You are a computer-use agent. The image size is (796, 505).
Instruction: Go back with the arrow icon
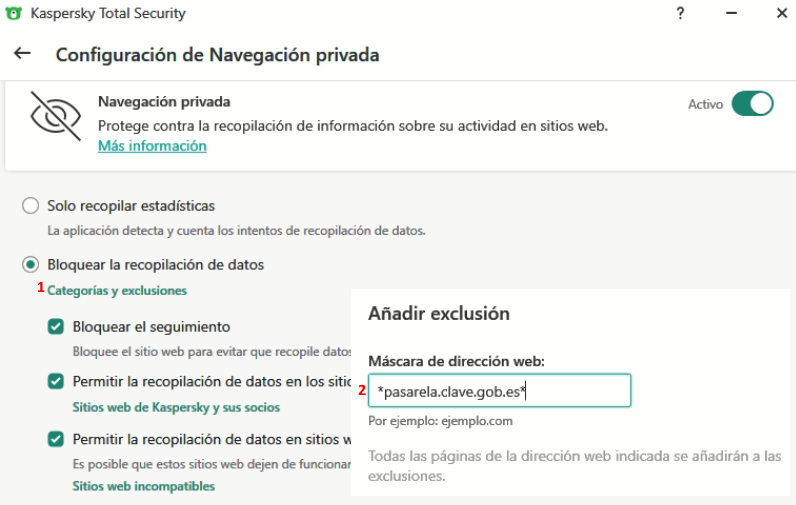[x=22, y=54]
